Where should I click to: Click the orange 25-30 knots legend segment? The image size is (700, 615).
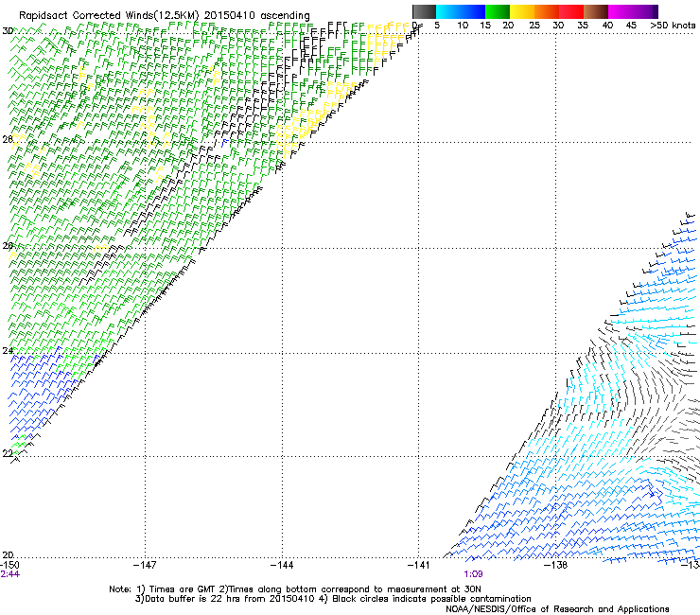click(547, 11)
